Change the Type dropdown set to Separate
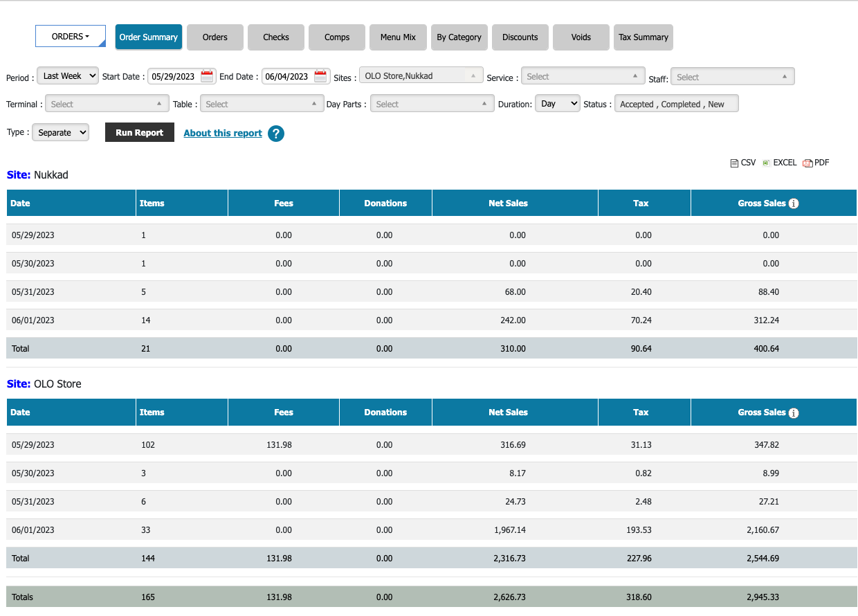The image size is (858, 616). (61, 132)
